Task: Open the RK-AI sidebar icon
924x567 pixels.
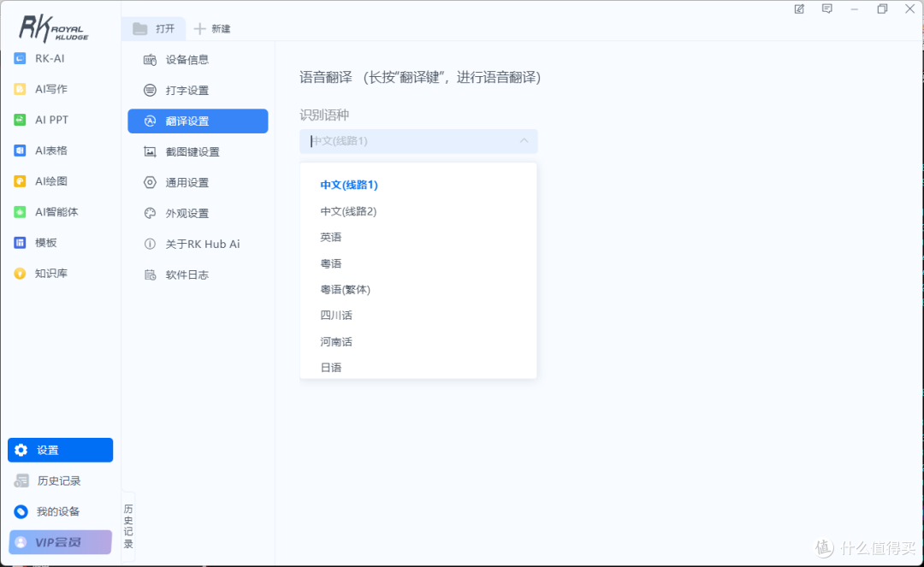Action: coord(20,58)
